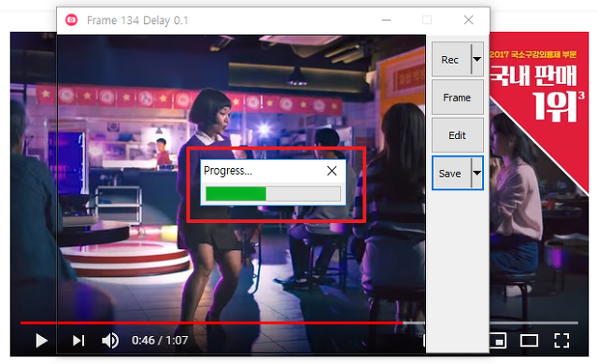Switch to theater mode icon
The width and height of the screenshot is (598, 364).
[x=529, y=341]
